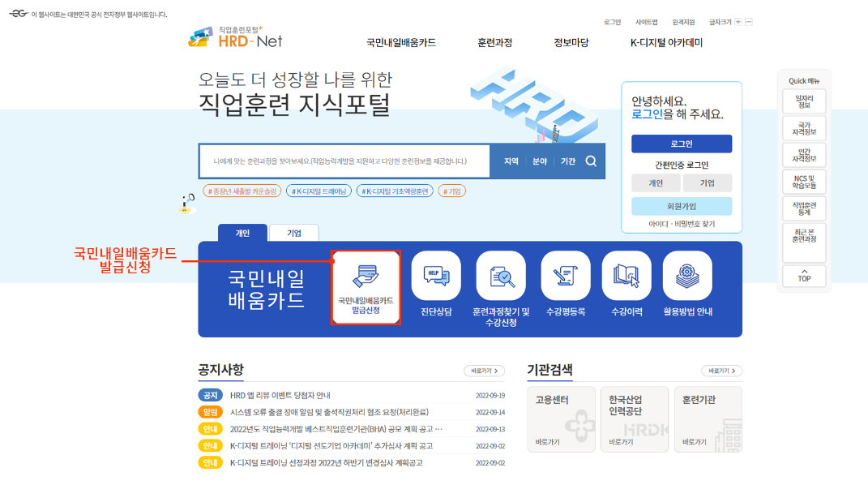
Task: Open the 고용센터 card
Action: (561, 419)
